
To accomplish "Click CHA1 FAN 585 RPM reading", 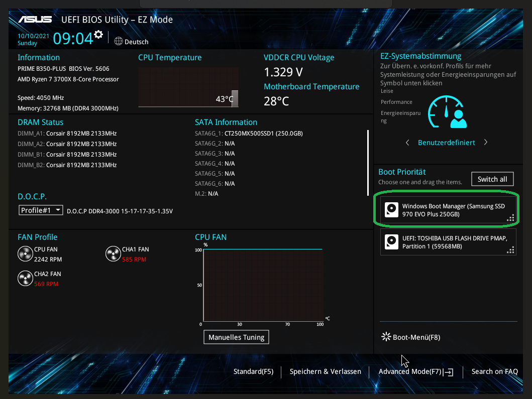I will 134,259.
